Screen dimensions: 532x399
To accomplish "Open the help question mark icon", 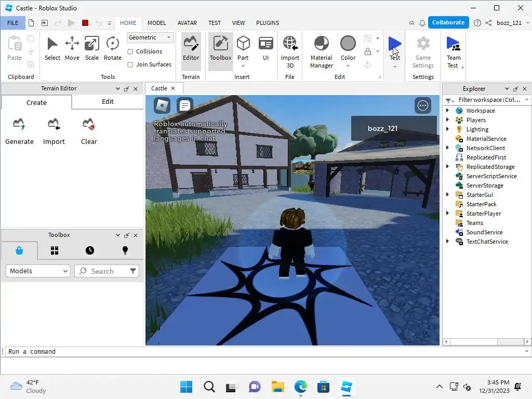I will [x=477, y=23].
